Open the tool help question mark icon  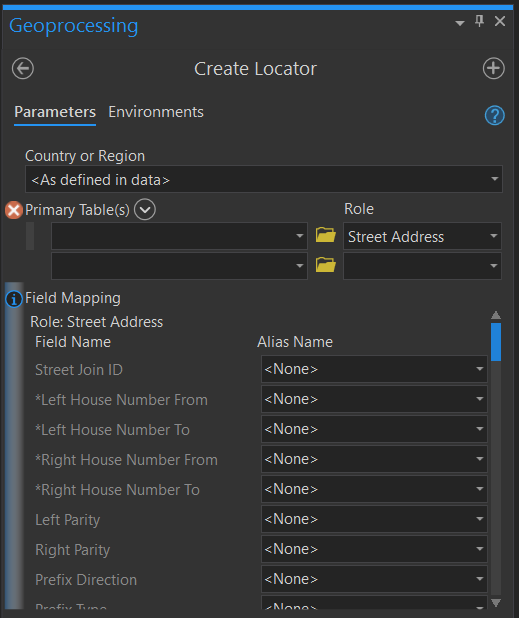(494, 115)
